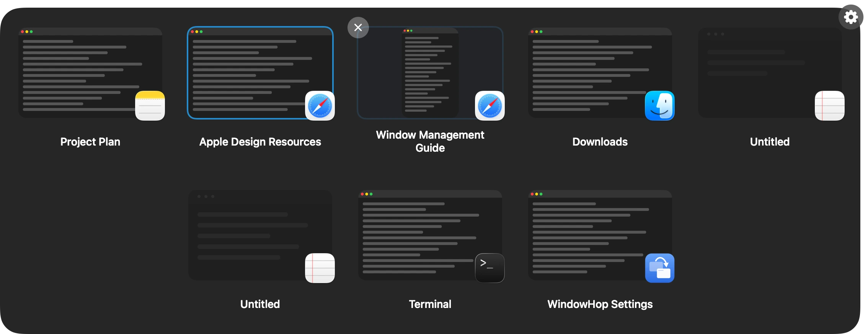Click TextEdit icon on bottom-row Untitled window
Viewport: 868px width, 334px height.
pos(320,268)
